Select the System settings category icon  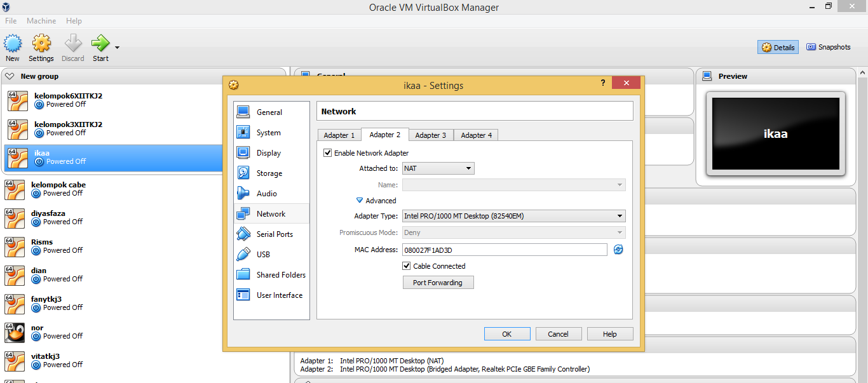[x=243, y=132]
